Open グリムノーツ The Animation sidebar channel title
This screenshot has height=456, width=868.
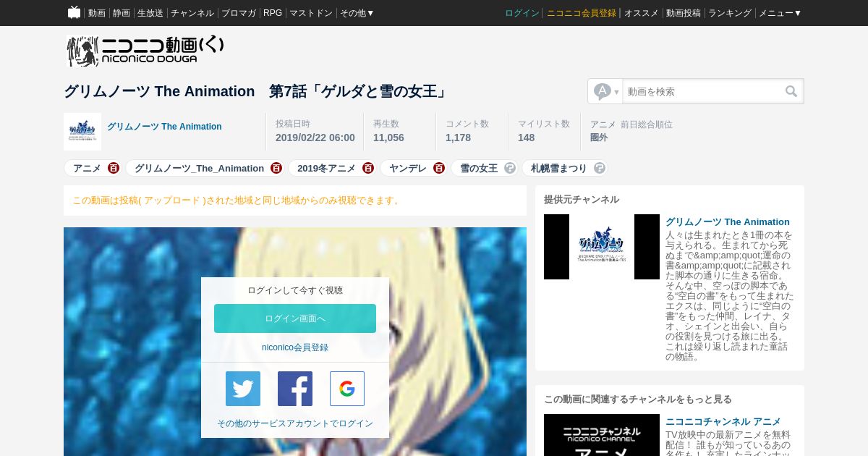(x=728, y=222)
